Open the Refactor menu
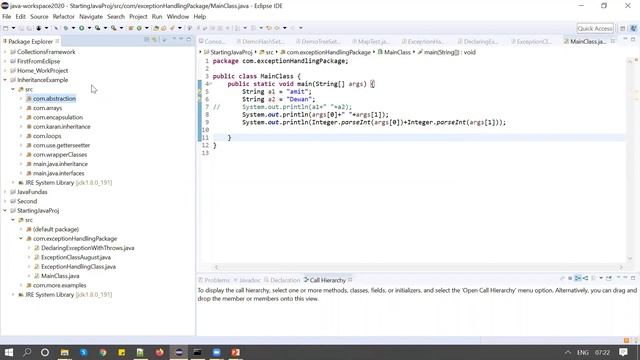The width and height of the screenshot is (640, 360). click(x=64, y=17)
